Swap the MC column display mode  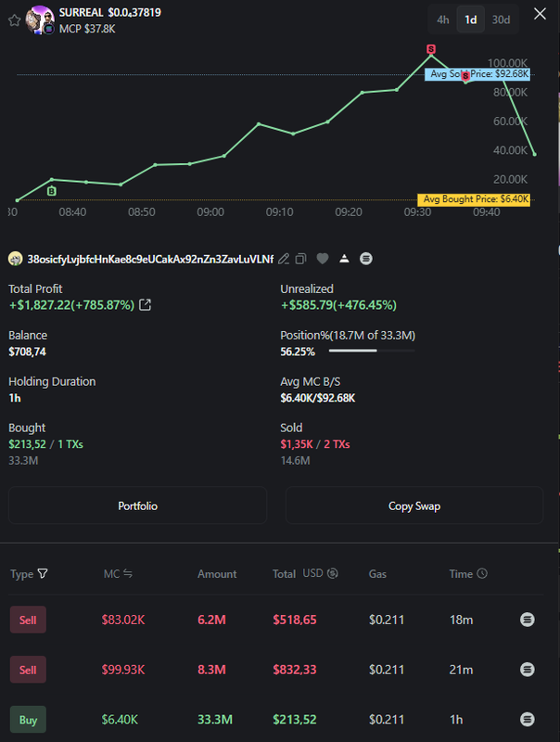tap(128, 574)
